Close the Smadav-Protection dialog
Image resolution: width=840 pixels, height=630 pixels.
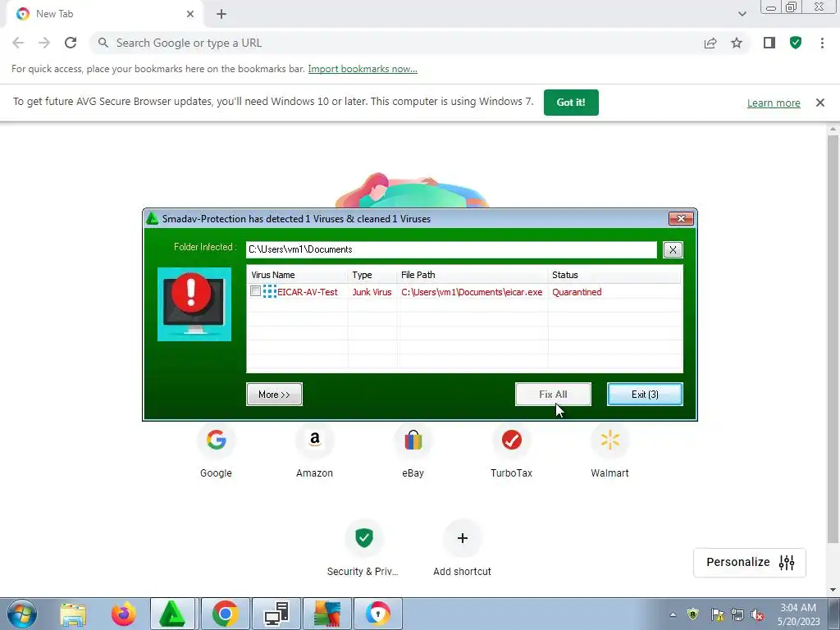[x=681, y=218]
